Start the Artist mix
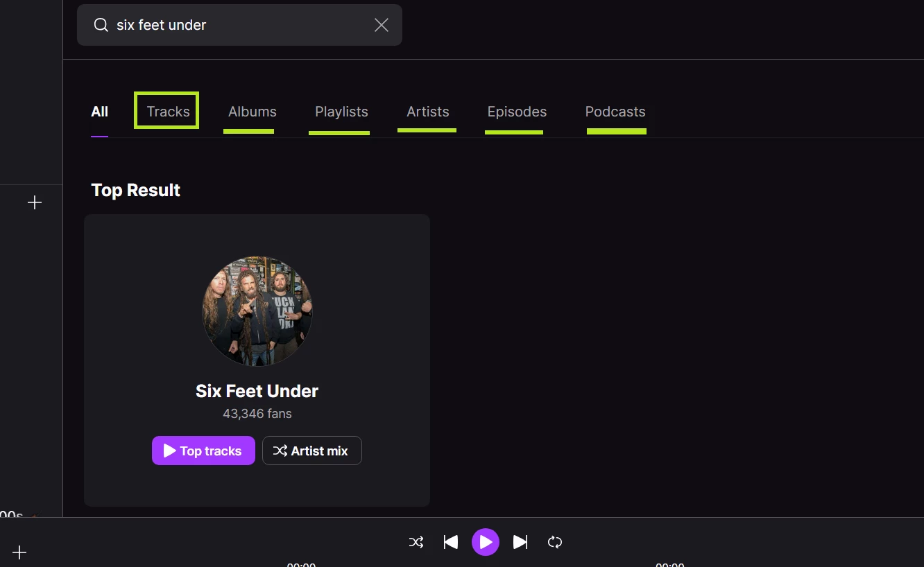This screenshot has width=924, height=567. (x=312, y=451)
